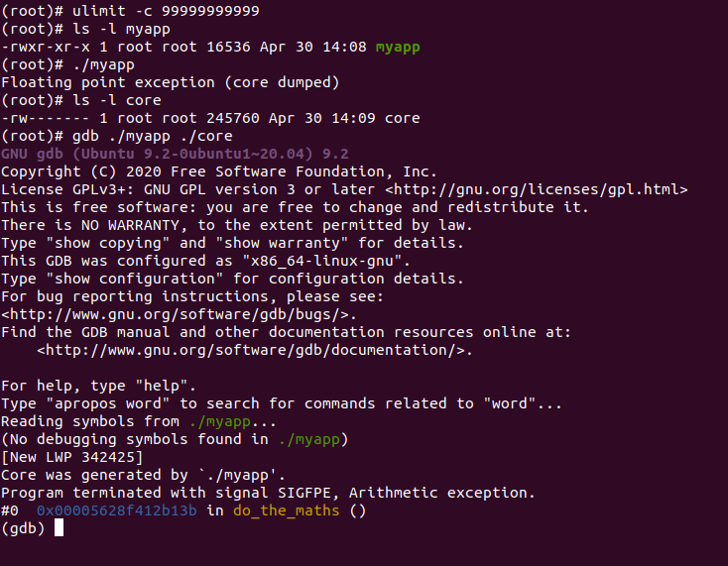Click the Copyright Free Software Foundation line
Viewport: 728px width, 566px height.
point(218,171)
